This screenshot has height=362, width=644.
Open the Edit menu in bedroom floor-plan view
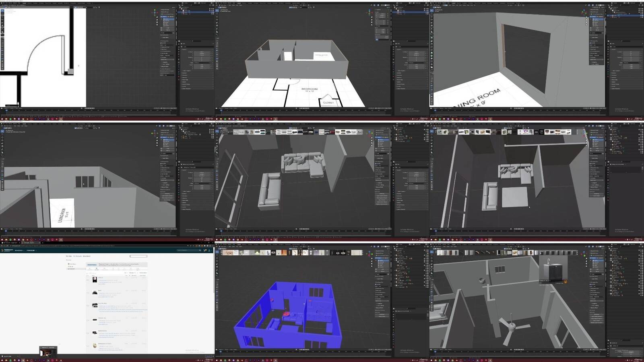(x=222, y=3)
